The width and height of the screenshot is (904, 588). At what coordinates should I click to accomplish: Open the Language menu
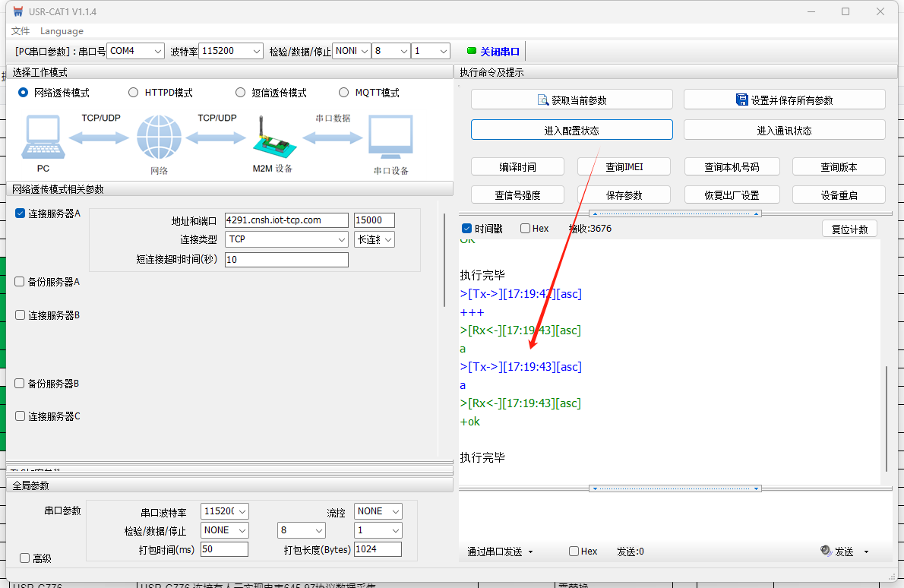tap(62, 31)
